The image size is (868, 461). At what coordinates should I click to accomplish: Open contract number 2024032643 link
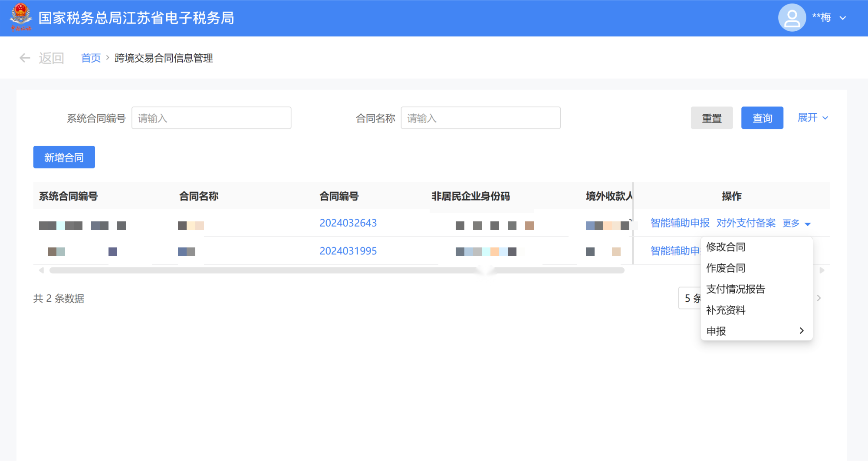coord(348,223)
